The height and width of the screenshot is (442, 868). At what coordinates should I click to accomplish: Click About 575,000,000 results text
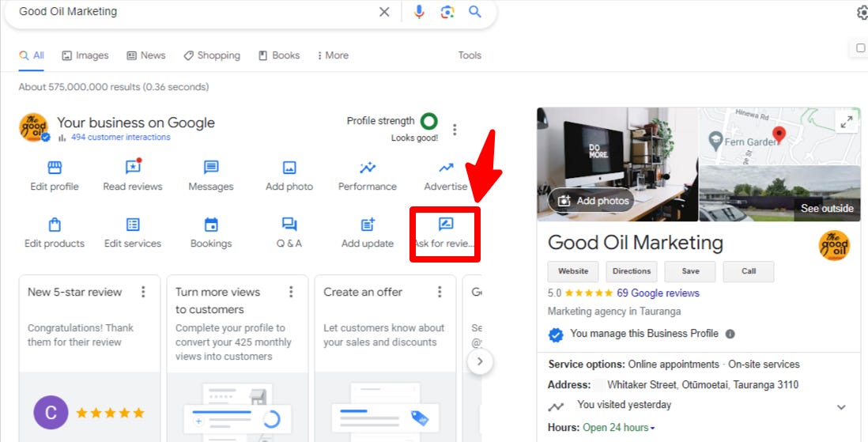114,87
